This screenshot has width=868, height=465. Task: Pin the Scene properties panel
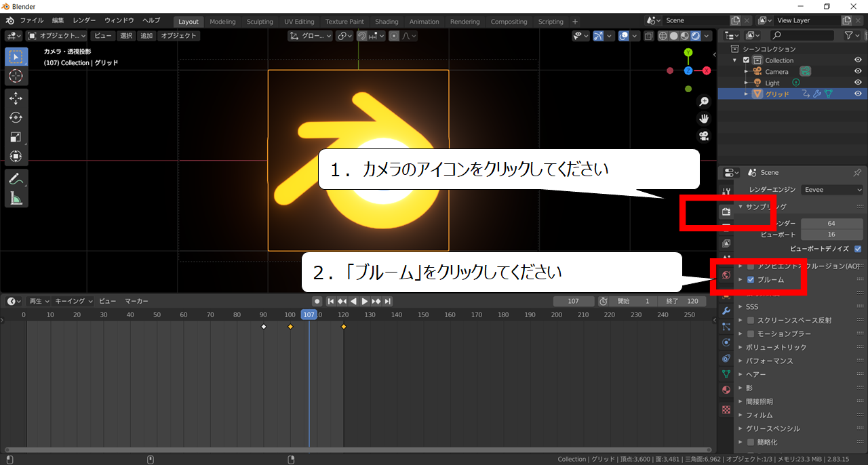tap(857, 172)
